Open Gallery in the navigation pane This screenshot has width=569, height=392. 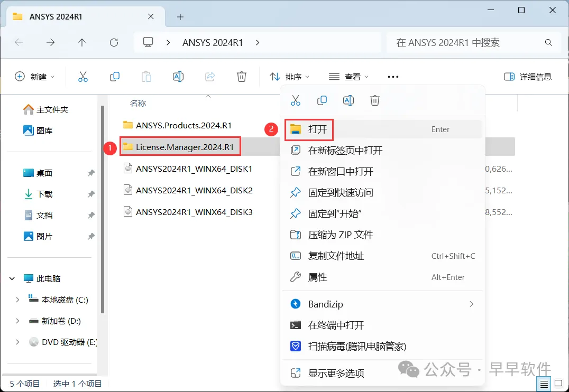pyautogui.click(x=38, y=130)
